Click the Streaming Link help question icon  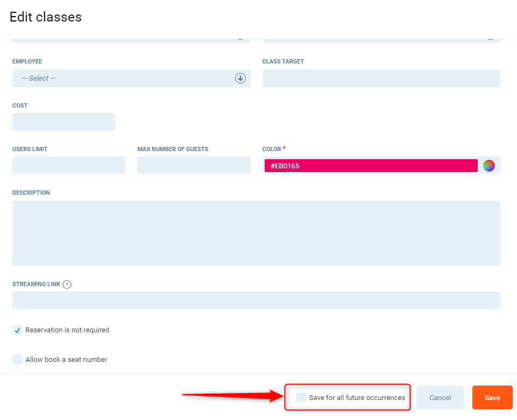67,284
